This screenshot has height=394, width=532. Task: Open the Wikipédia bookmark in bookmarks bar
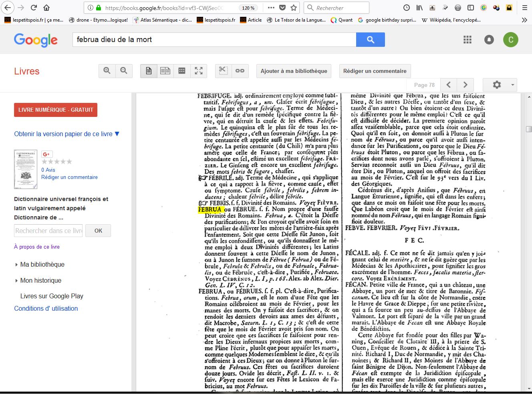tap(451, 20)
